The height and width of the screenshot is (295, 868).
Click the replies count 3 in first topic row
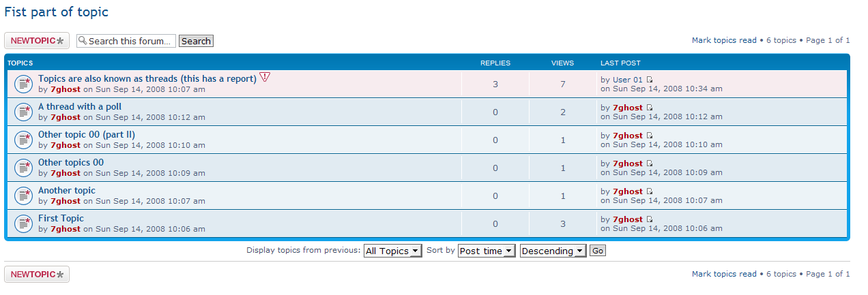tap(495, 84)
